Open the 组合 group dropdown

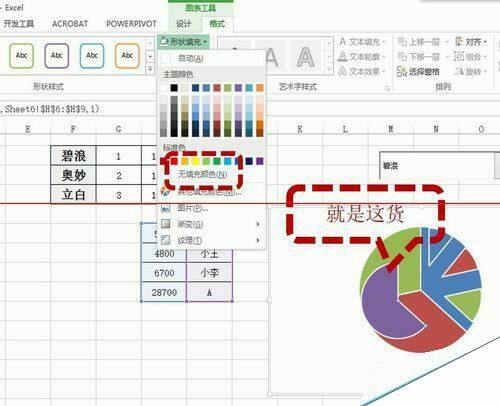tap(471, 56)
